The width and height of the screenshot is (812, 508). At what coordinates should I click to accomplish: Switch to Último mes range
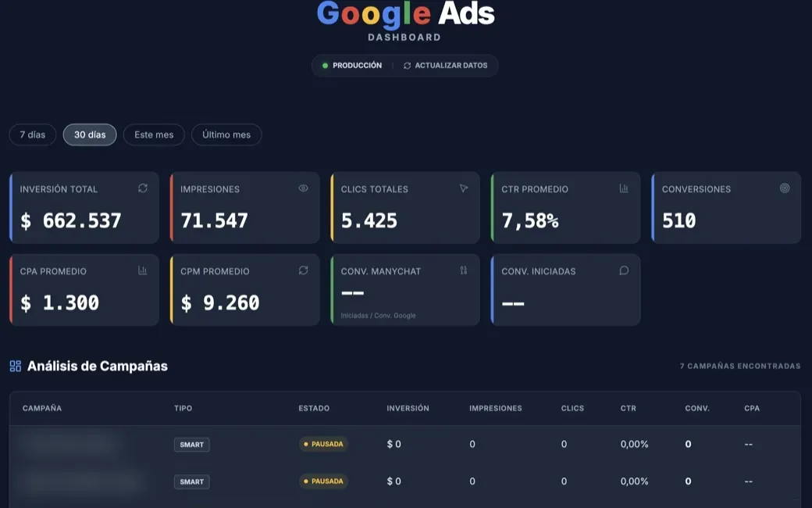click(x=226, y=134)
